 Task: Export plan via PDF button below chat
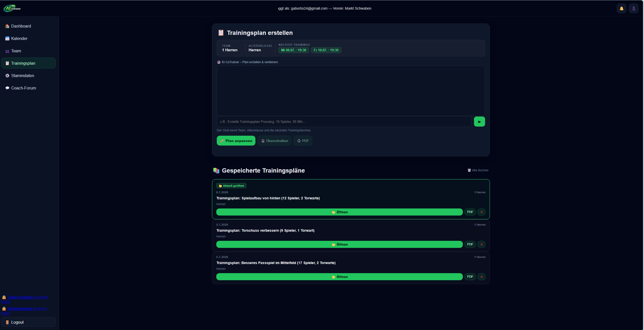click(x=303, y=141)
